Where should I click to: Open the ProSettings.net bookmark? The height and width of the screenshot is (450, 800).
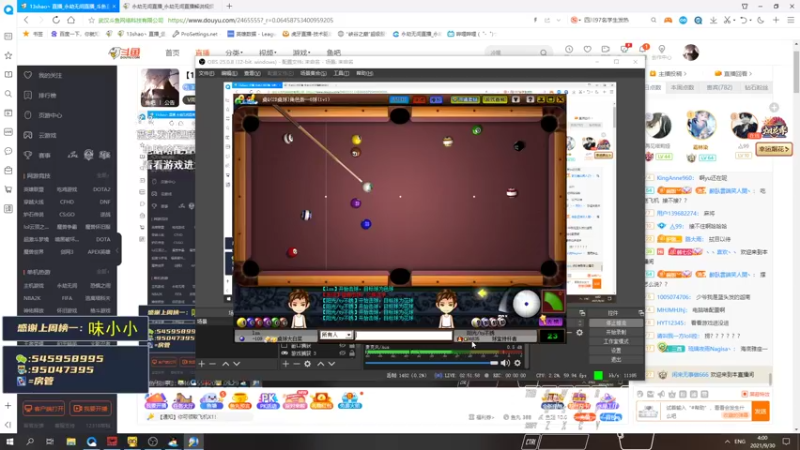click(x=195, y=34)
